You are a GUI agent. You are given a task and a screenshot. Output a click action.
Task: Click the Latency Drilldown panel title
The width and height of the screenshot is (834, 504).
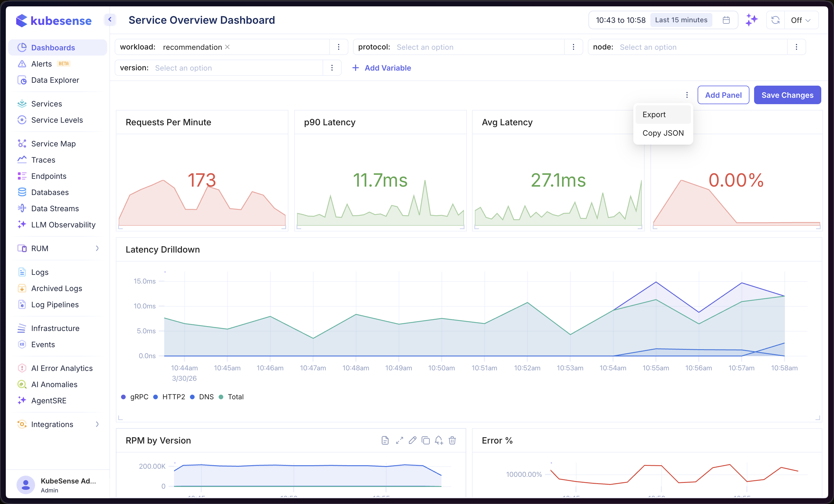[x=162, y=250]
